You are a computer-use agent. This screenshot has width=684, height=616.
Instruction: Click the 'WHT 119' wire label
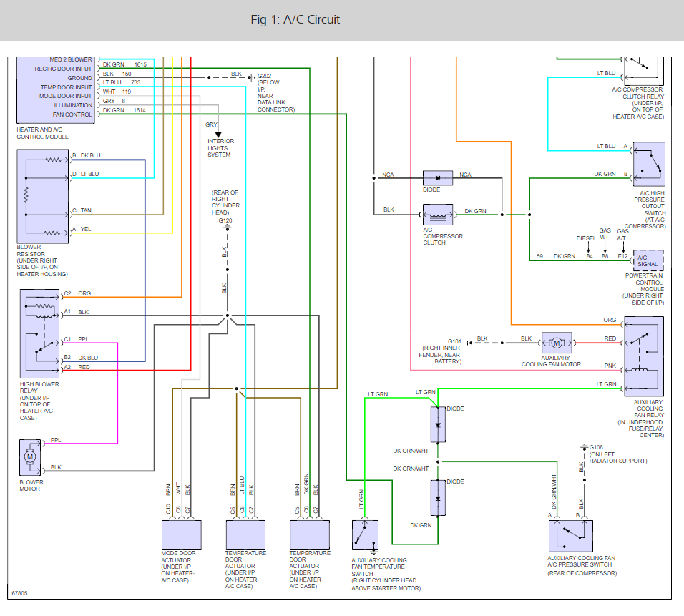click(117, 92)
